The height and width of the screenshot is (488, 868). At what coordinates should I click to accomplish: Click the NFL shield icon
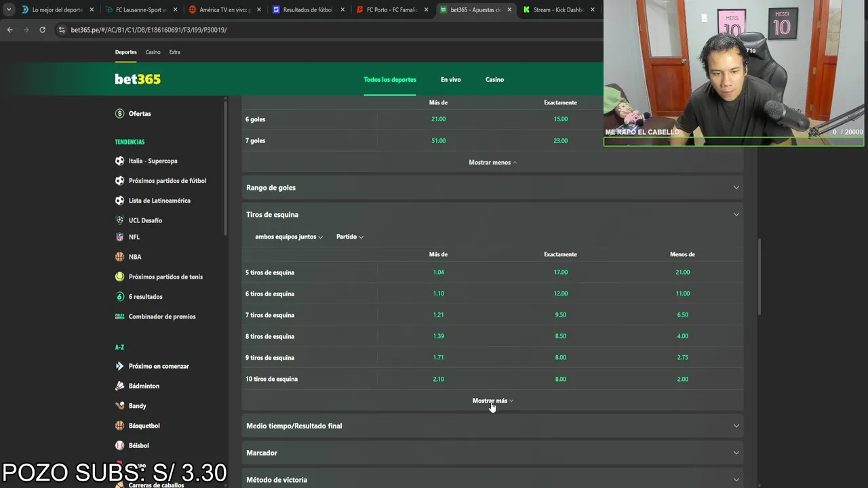point(120,237)
